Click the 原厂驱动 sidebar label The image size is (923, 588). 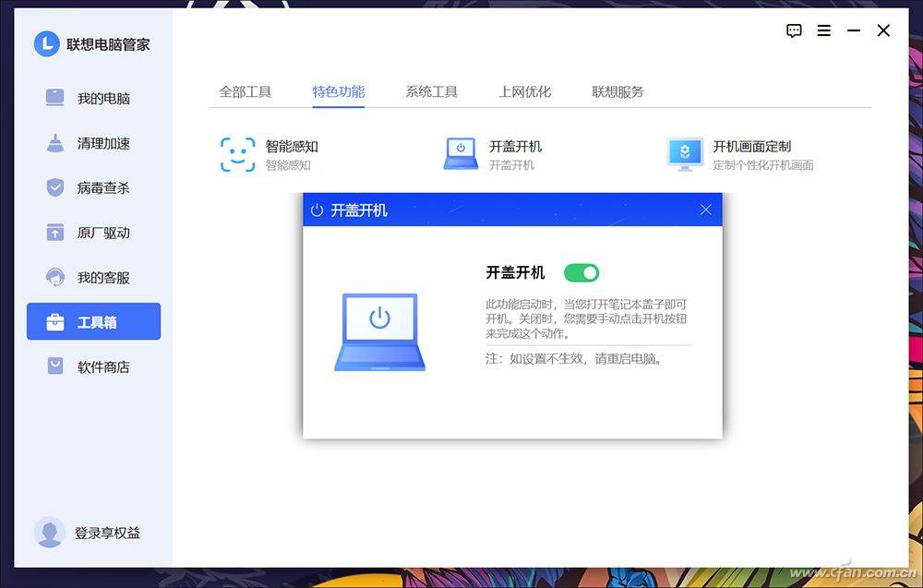point(103,233)
